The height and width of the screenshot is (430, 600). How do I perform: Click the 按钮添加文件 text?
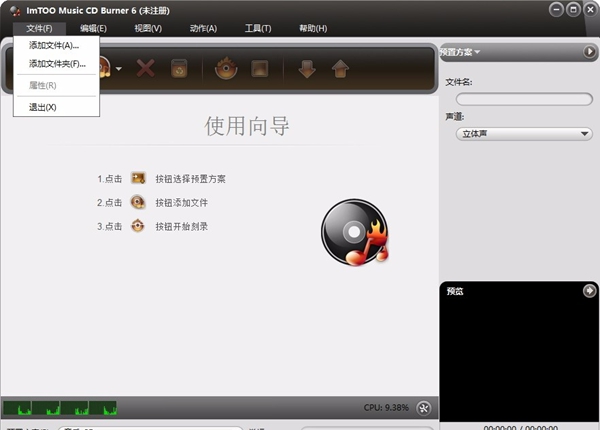pos(181,202)
